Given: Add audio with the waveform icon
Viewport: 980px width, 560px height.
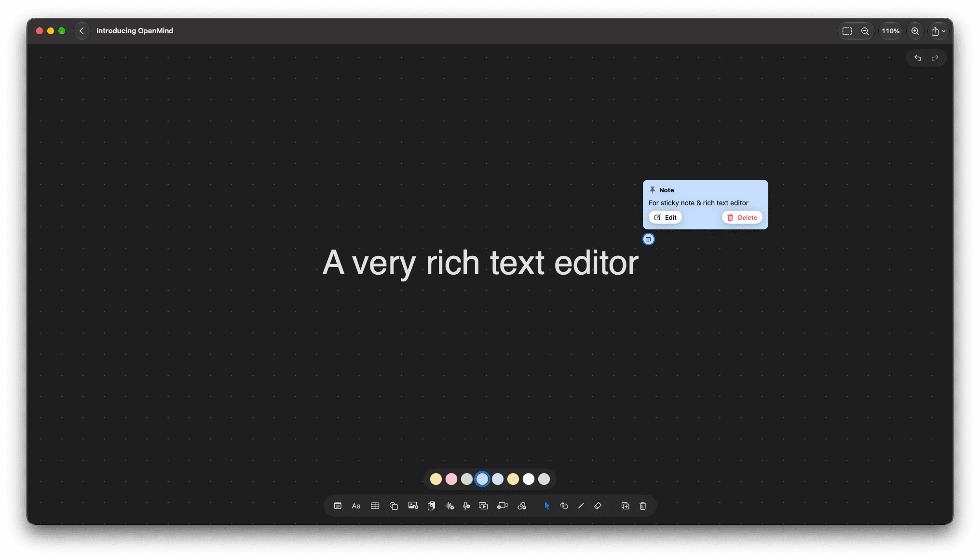Looking at the screenshot, I should tap(449, 506).
